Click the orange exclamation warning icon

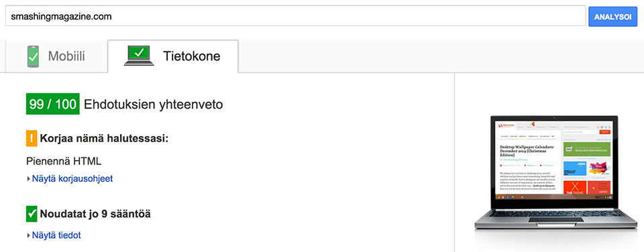click(x=32, y=139)
